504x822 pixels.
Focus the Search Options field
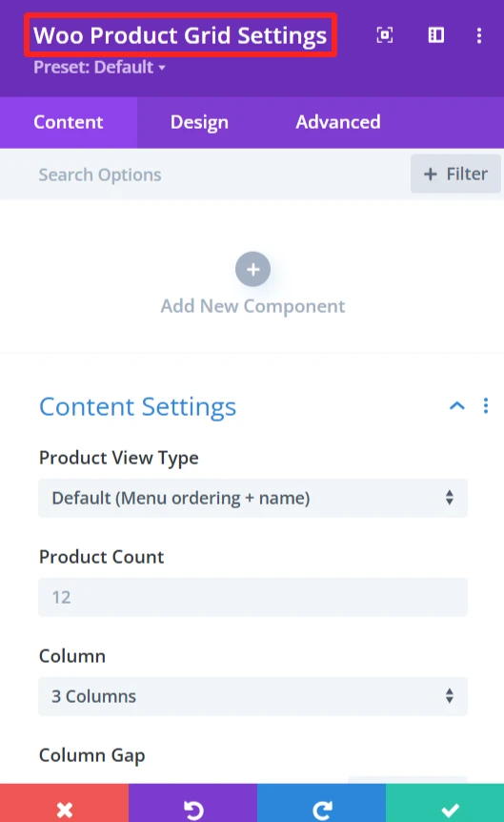pos(204,175)
